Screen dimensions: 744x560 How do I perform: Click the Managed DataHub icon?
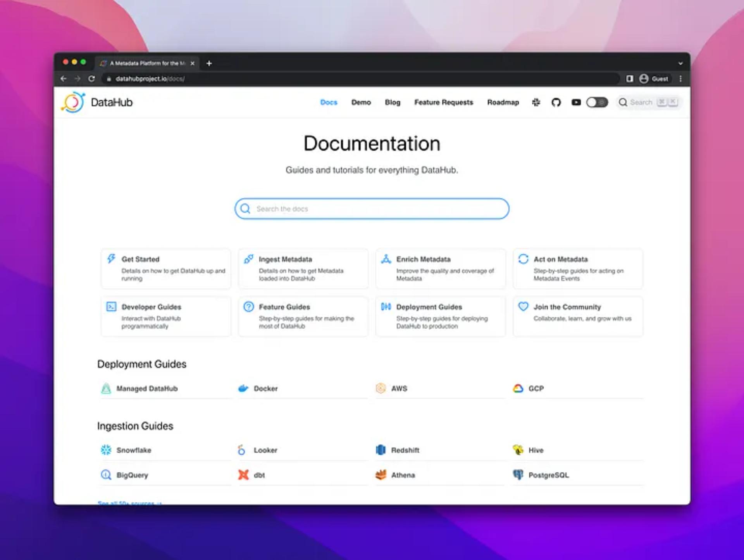(x=106, y=388)
